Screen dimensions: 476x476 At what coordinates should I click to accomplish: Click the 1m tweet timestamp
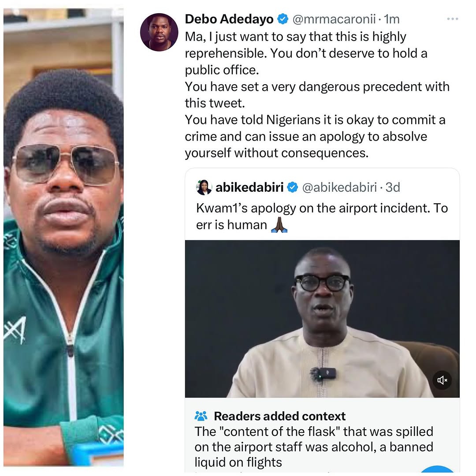click(x=392, y=19)
